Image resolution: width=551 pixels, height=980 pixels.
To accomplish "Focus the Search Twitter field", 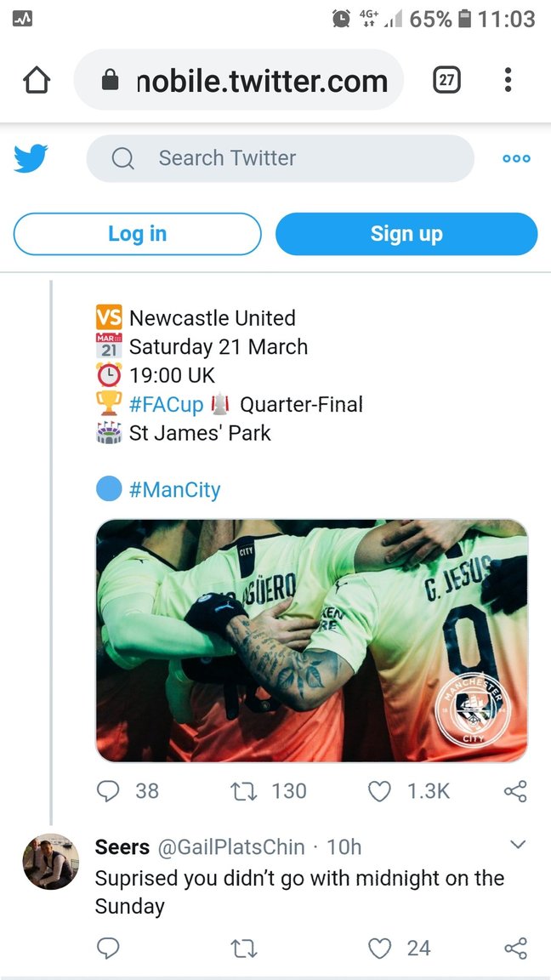I will click(281, 158).
